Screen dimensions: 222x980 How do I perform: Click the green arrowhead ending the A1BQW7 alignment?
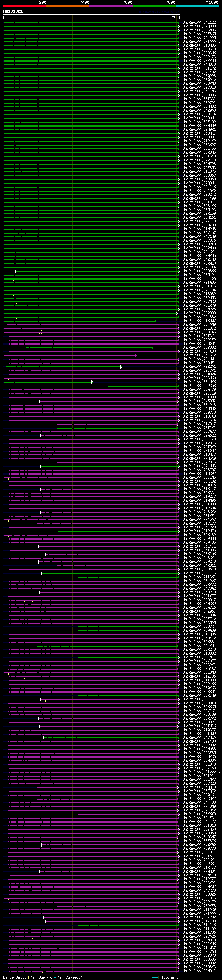pos(156,321)
